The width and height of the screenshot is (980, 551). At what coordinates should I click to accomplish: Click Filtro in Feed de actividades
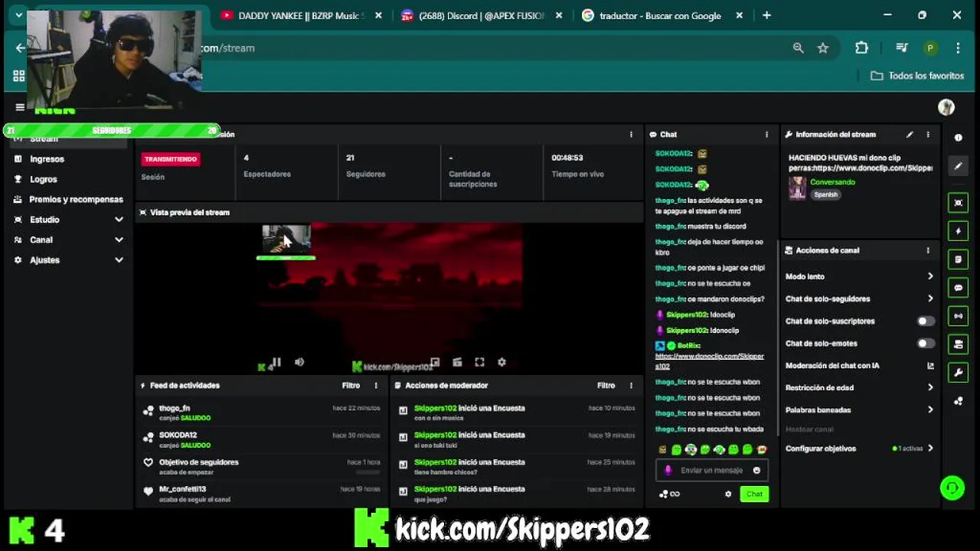[351, 386]
